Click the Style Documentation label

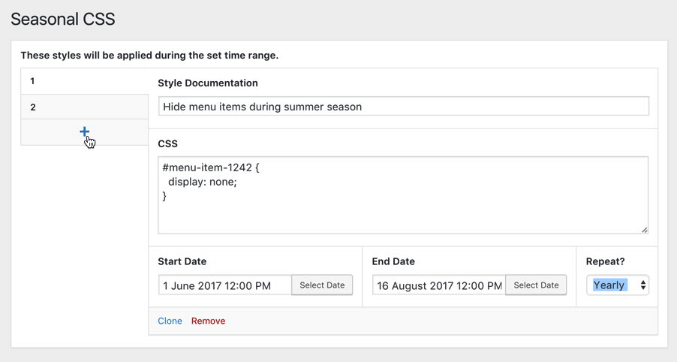[208, 83]
